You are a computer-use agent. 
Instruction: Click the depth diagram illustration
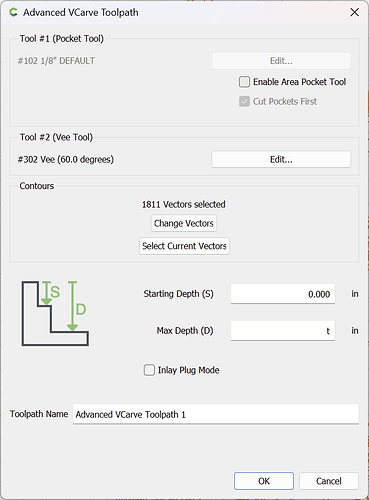tap(55, 313)
